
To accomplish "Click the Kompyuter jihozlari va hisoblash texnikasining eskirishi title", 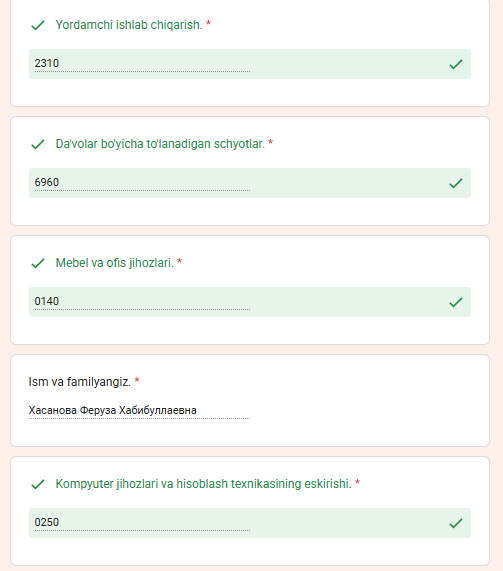I will (203, 484).
